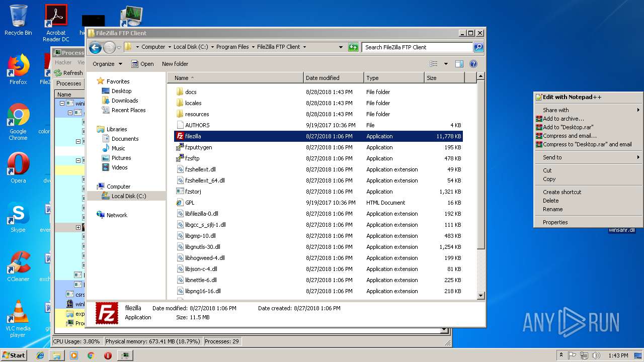Click the address bar refresh button
Viewport: 644px width, 362px height.
353,47
